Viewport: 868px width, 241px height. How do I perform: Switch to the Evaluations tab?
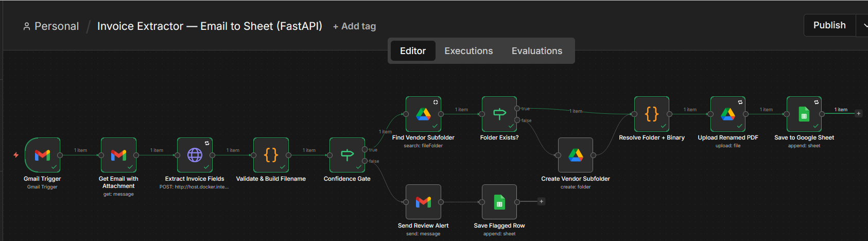pyautogui.click(x=537, y=51)
